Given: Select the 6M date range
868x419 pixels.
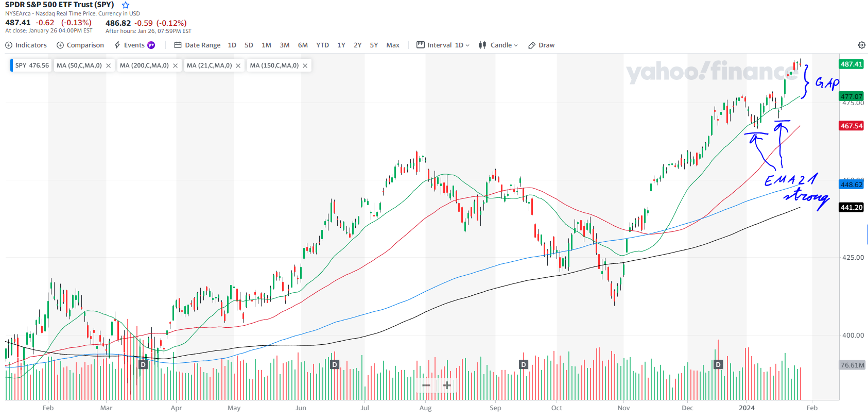Looking at the screenshot, I should point(303,45).
